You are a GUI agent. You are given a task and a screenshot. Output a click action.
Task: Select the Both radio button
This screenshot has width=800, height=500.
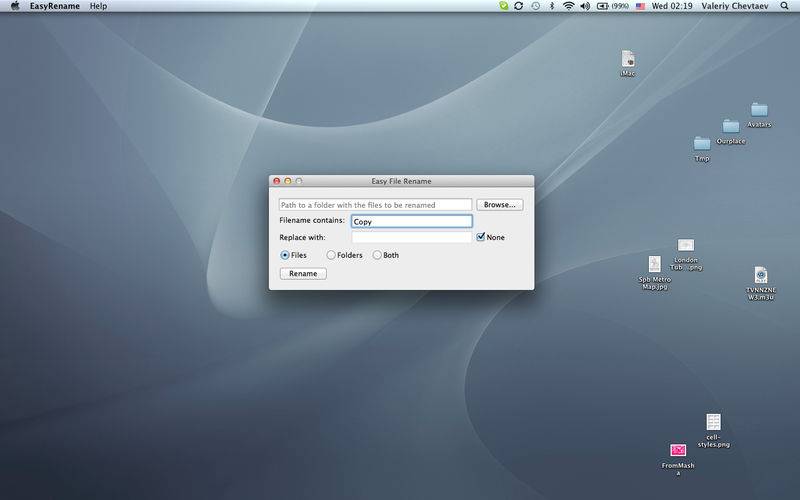pyautogui.click(x=377, y=255)
